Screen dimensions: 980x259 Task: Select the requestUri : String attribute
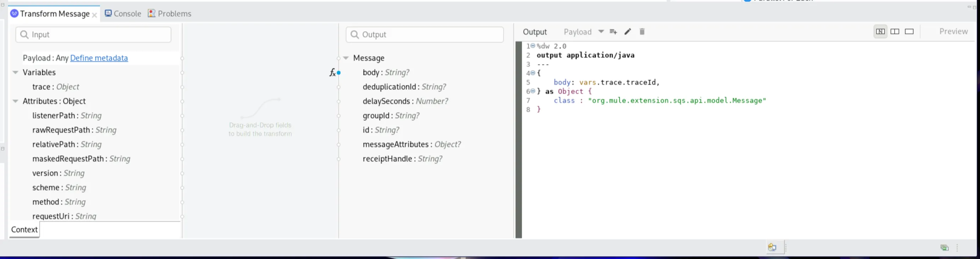point(64,216)
